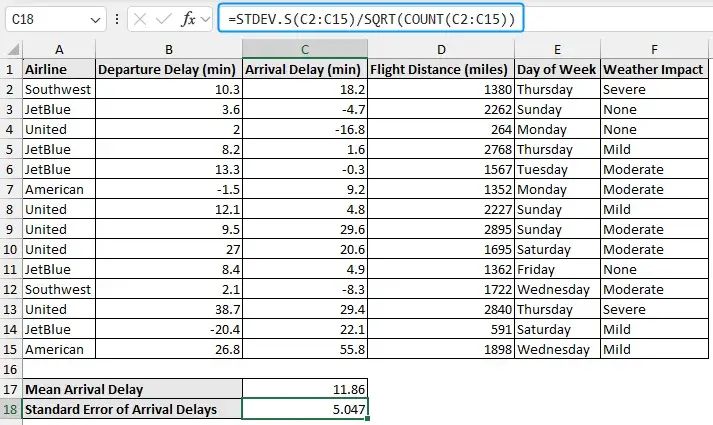Click the Name Box showing C18
The height and width of the screenshot is (425, 713).
pos(55,19)
